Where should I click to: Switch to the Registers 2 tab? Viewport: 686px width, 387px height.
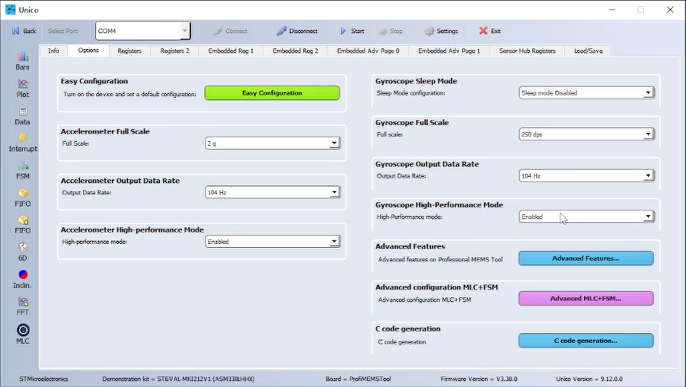pos(175,51)
